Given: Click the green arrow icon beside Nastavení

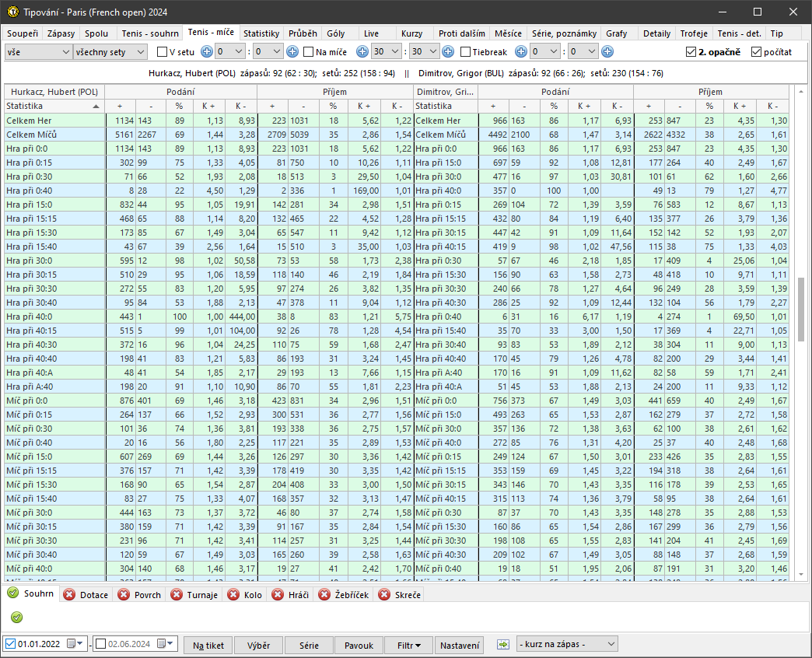Looking at the screenshot, I should [503, 645].
